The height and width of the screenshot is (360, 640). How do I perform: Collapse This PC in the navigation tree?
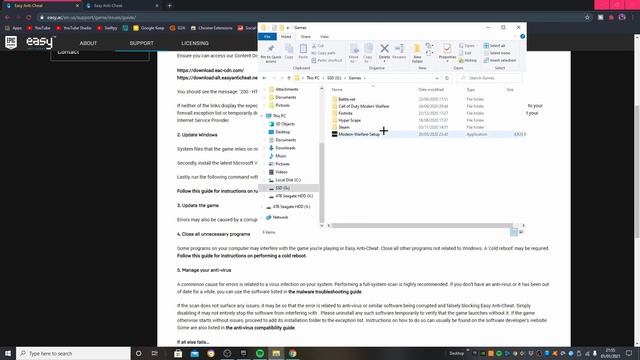[x=262, y=116]
